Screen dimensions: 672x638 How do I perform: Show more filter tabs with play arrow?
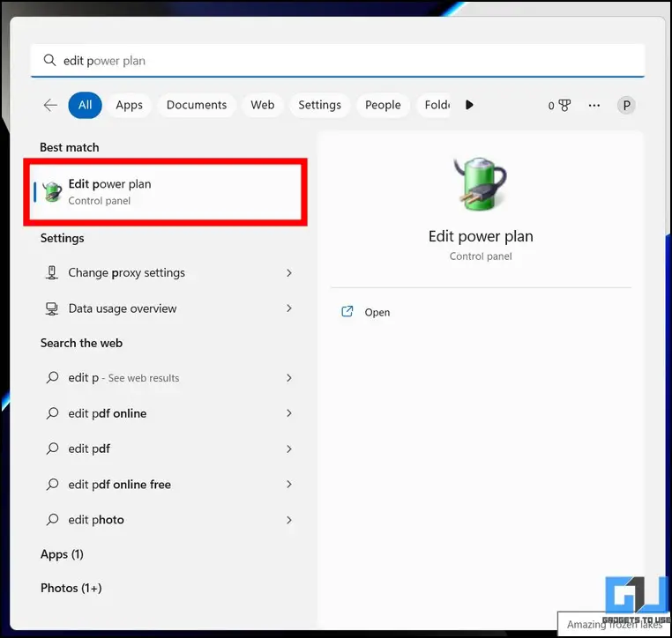pos(469,105)
